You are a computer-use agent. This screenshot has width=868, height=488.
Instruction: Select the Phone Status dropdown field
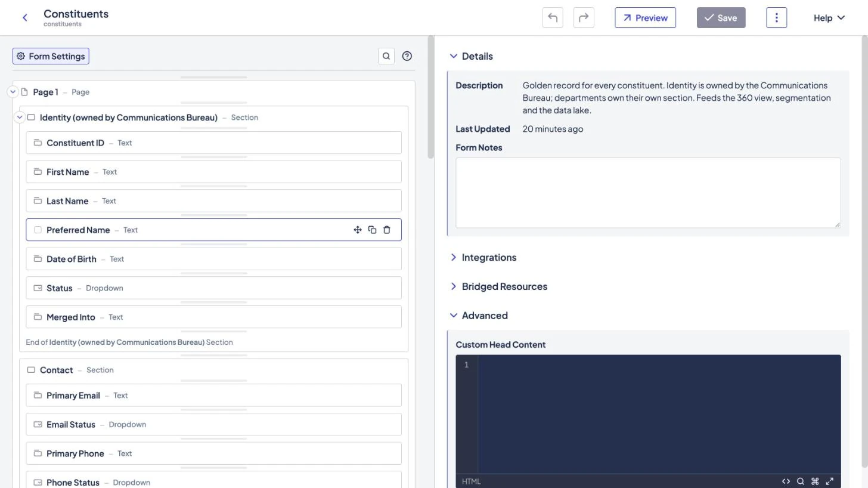213,480
